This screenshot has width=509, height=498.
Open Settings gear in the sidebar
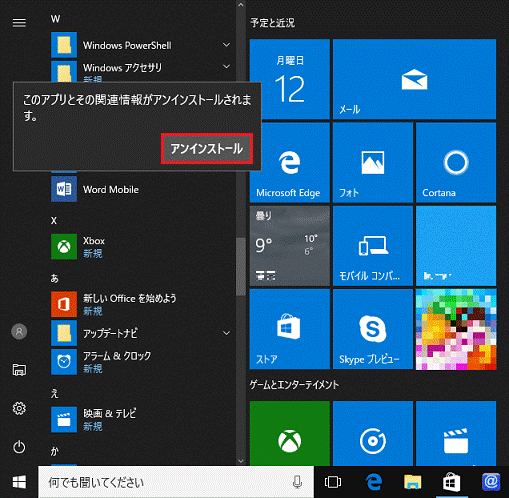pos(19,408)
